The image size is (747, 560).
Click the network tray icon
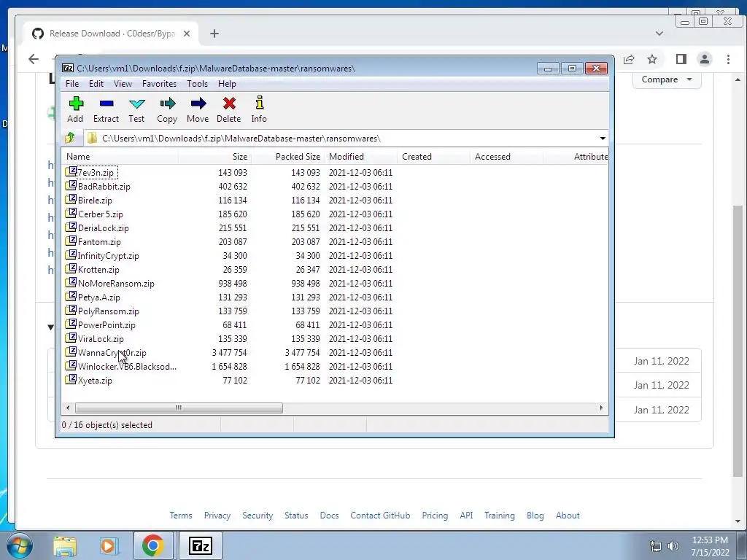coord(656,546)
